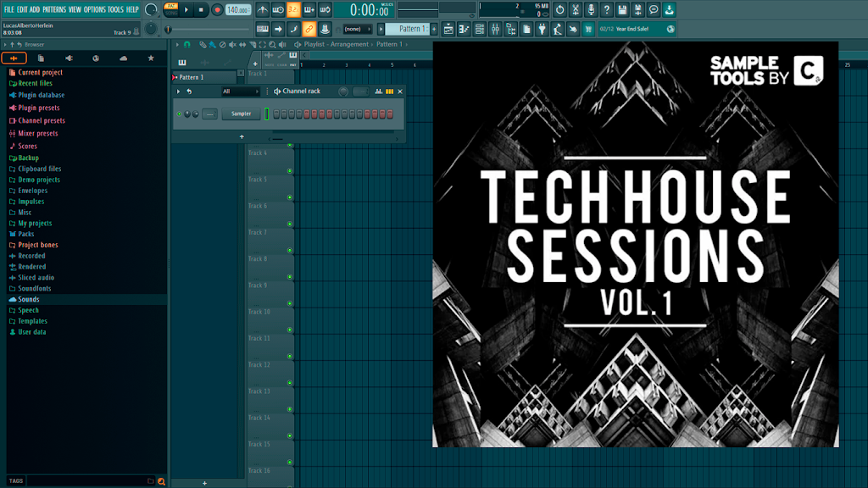Mute Track 5 via its green dot

point(290,197)
